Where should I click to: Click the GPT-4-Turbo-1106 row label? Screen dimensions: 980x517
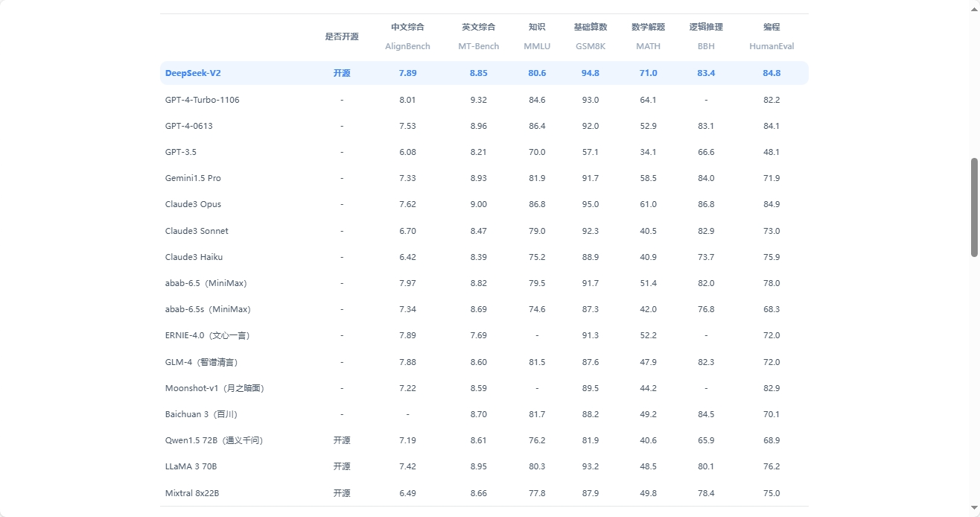(203, 100)
